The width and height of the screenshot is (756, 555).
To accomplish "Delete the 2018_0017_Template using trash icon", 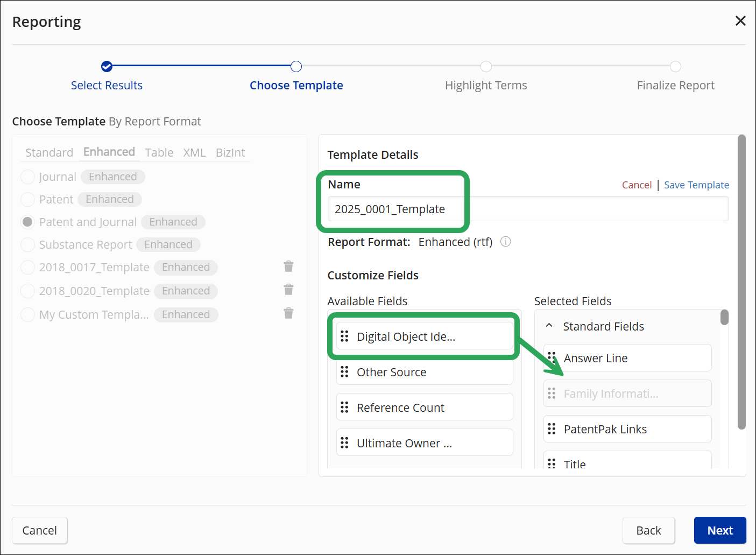I will [x=288, y=266].
